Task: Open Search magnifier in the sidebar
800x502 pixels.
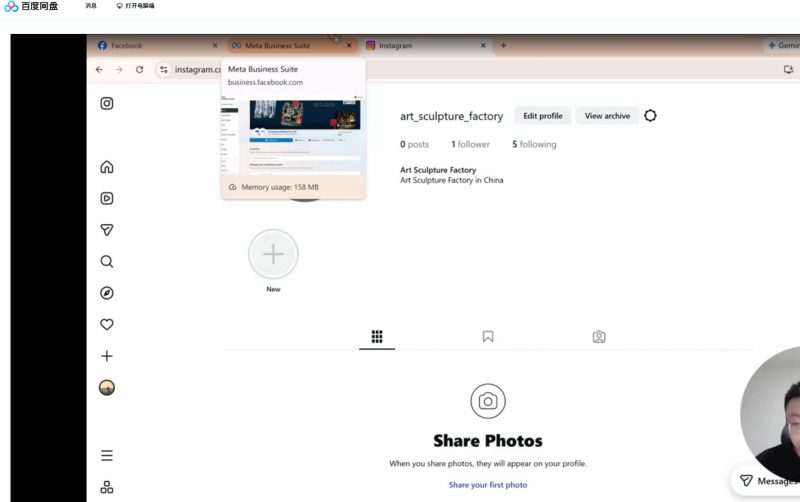Action: tap(107, 261)
